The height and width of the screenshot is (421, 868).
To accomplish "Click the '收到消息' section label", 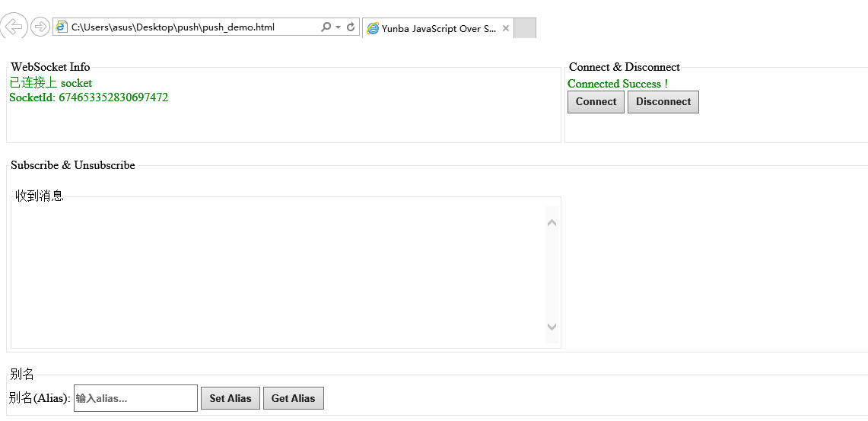I will pos(40,196).
